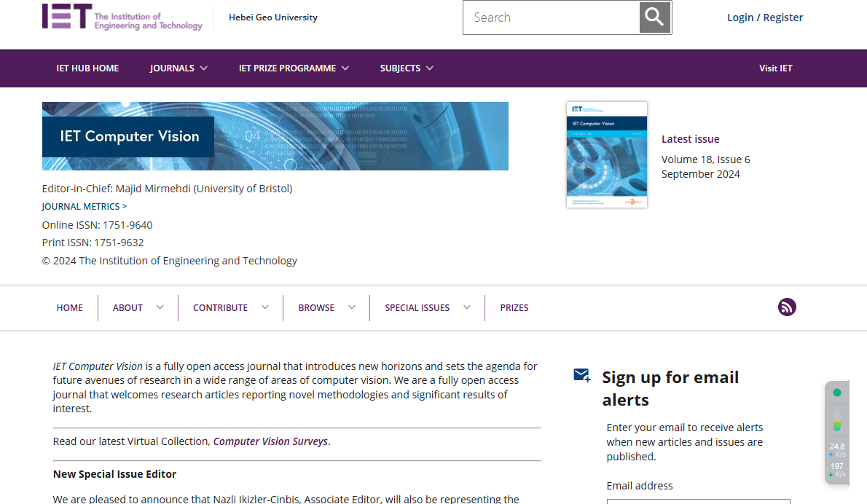
Task: Open the IET PRIZE PROGRAMME menu
Action: [287, 68]
